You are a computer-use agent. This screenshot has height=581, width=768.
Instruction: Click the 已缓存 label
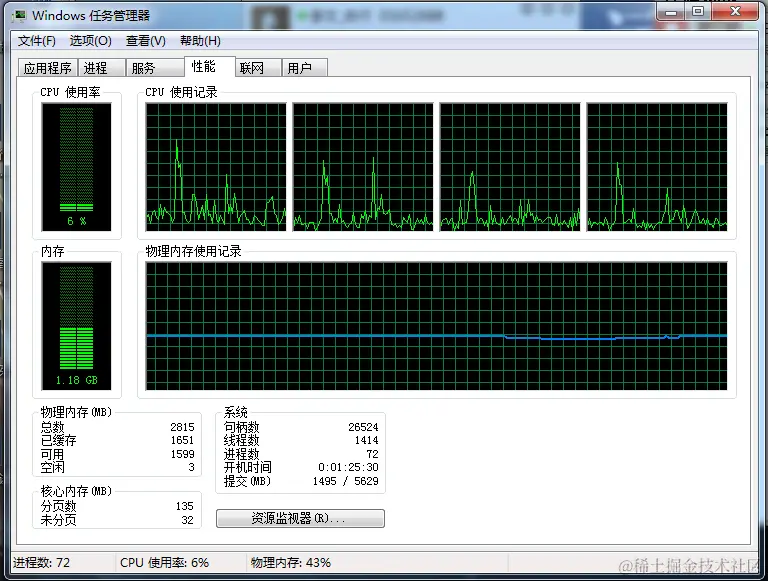pyautogui.click(x=58, y=440)
